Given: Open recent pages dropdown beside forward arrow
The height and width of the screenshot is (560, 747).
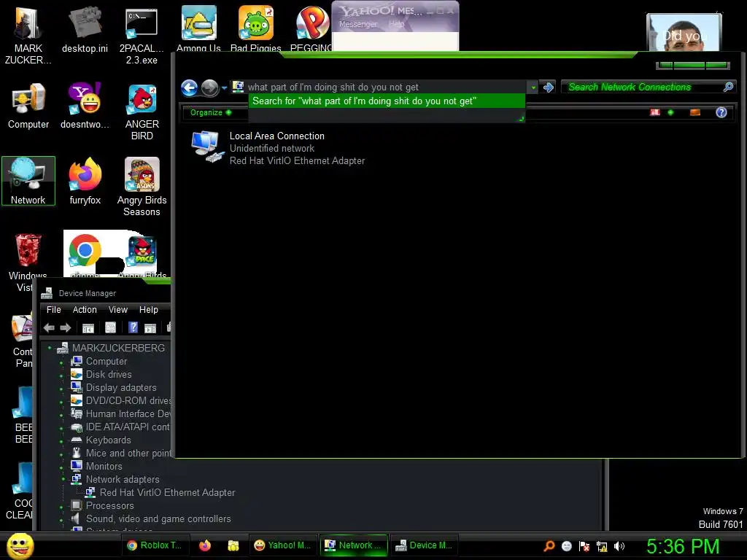Looking at the screenshot, I should 225,87.
